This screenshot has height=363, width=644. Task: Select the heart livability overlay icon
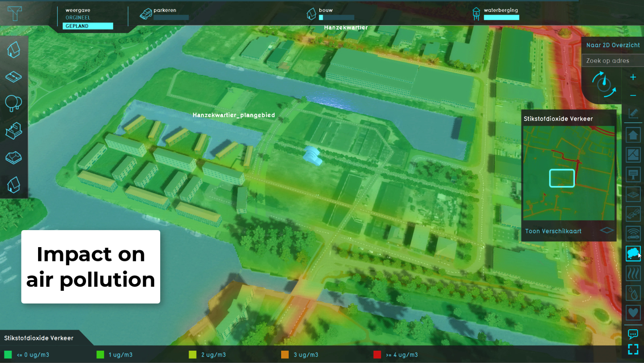pos(633,313)
